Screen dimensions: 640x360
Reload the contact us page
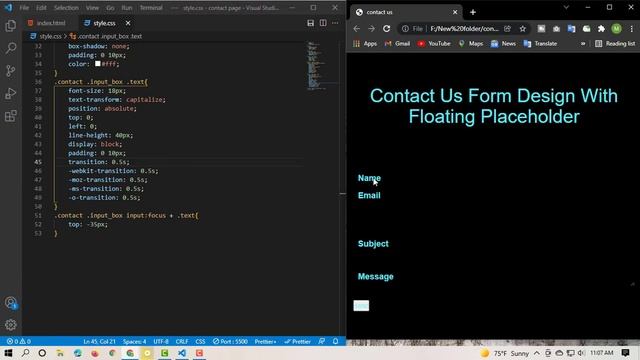[x=387, y=29]
